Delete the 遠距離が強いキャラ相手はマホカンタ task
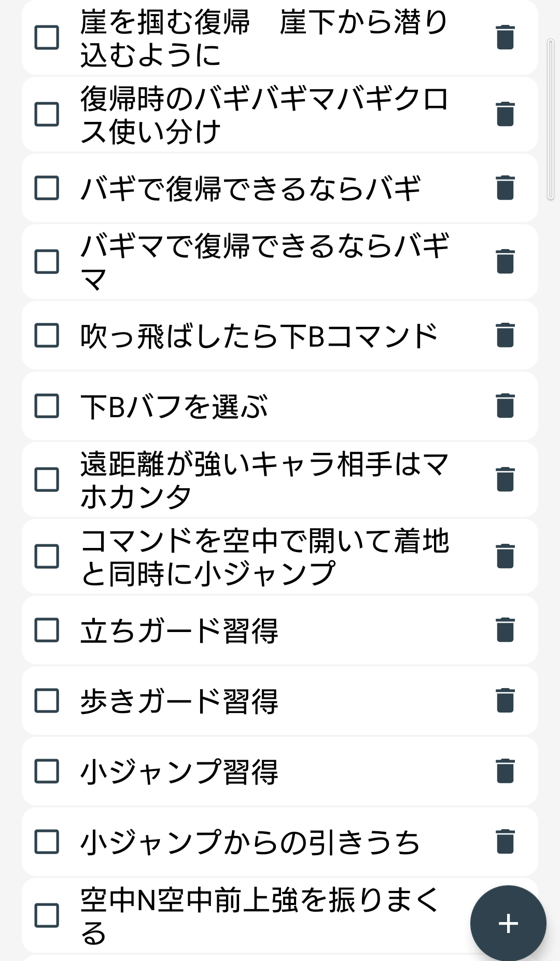This screenshot has height=961, width=560. click(505, 479)
